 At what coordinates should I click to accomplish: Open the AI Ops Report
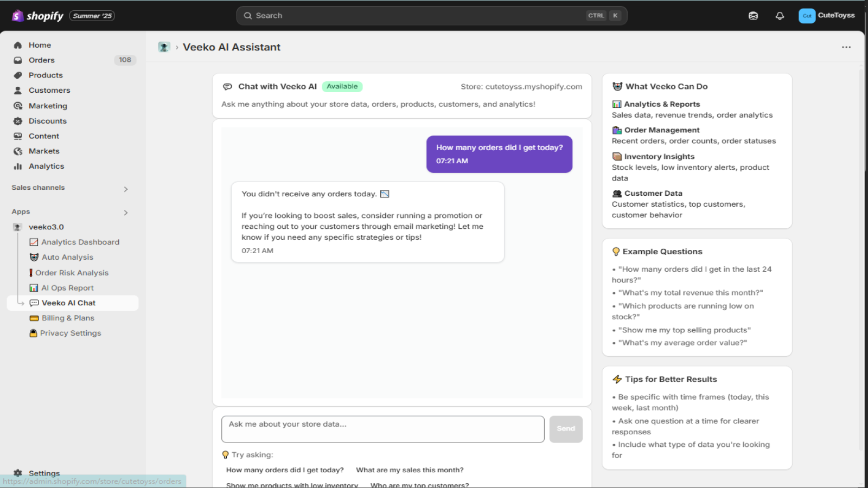coord(67,287)
